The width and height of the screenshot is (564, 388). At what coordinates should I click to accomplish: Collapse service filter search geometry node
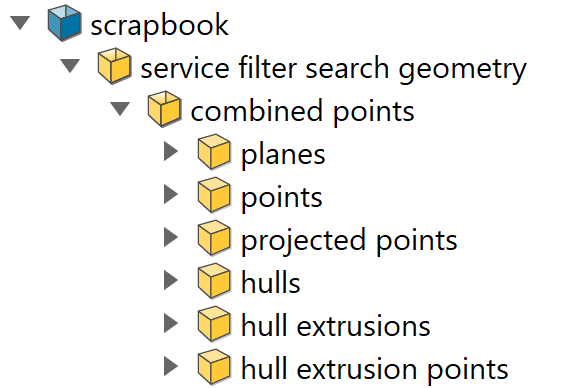tap(70, 66)
